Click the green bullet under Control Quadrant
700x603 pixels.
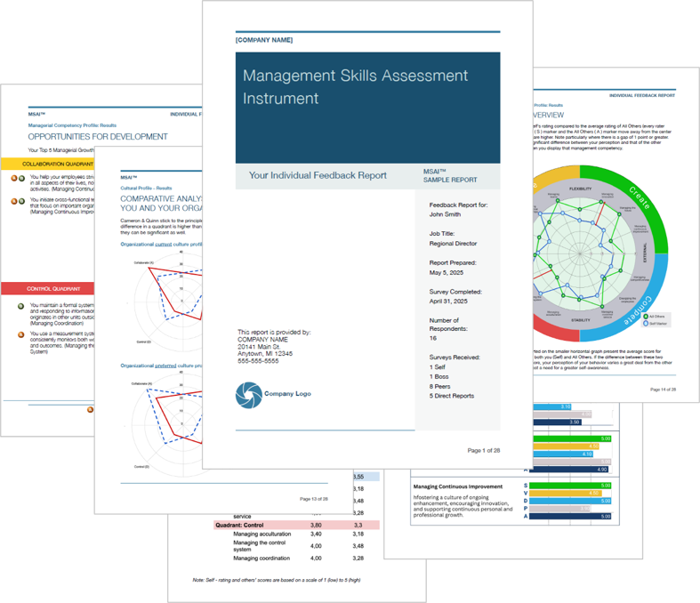(20, 306)
